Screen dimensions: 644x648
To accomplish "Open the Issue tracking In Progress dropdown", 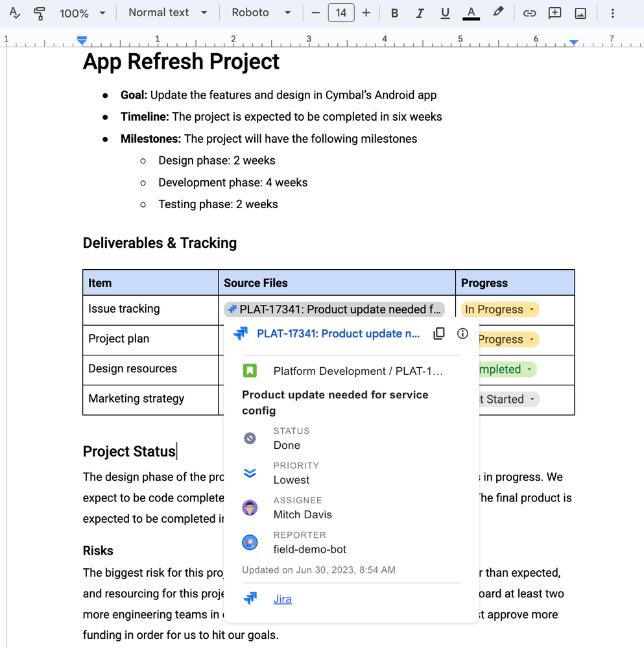I will (500, 309).
